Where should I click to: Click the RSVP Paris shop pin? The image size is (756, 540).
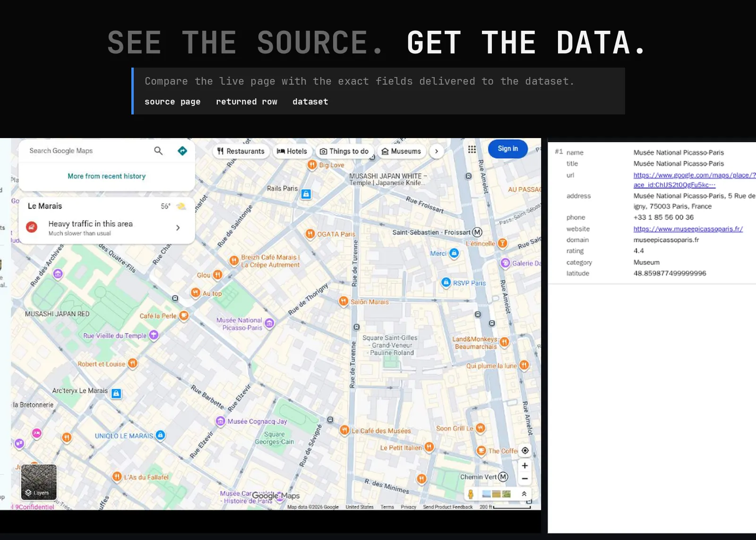[x=446, y=282]
